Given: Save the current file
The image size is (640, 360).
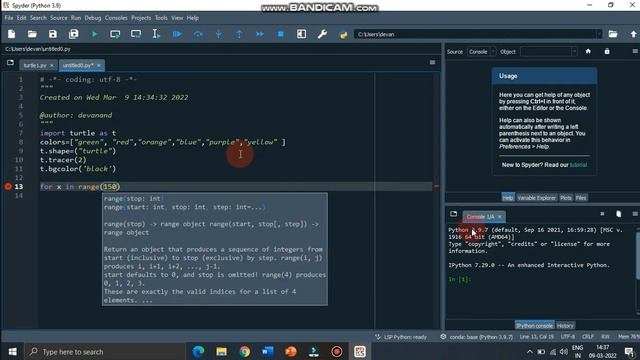Looking at the screenshot, I should [53, 34].
